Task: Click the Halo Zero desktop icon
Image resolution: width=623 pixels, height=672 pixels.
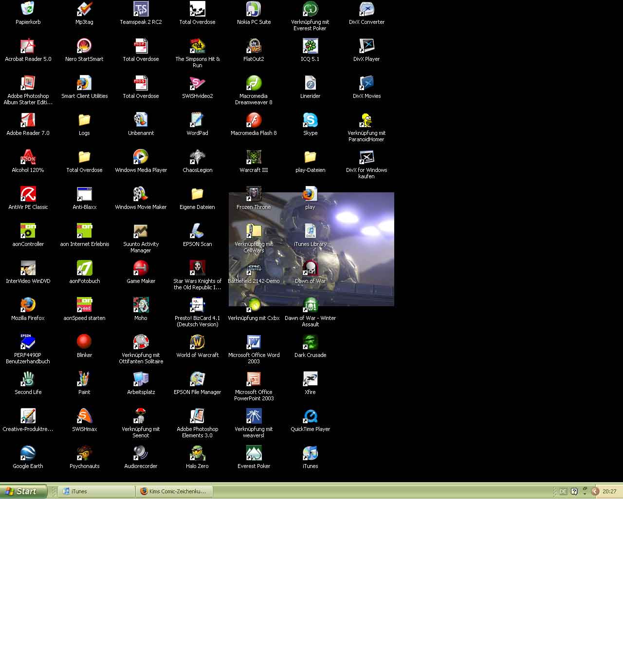Action: [x=197, y=453]
